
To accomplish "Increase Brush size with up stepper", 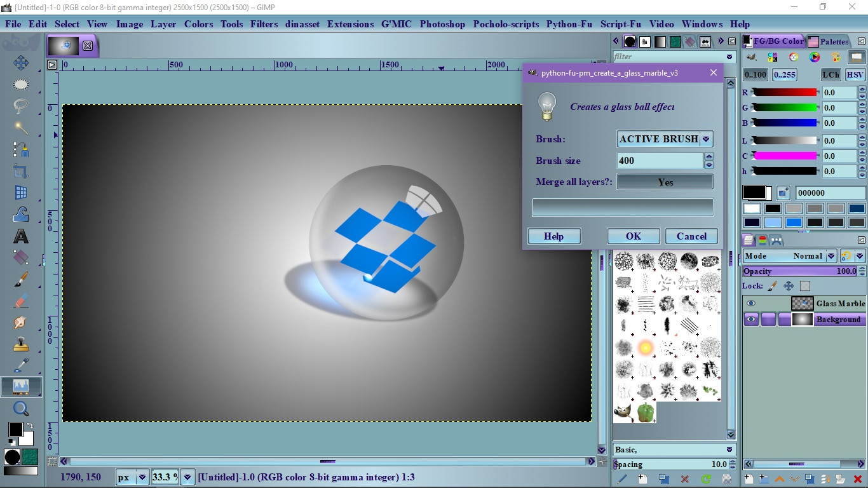I will coord(709,156).
